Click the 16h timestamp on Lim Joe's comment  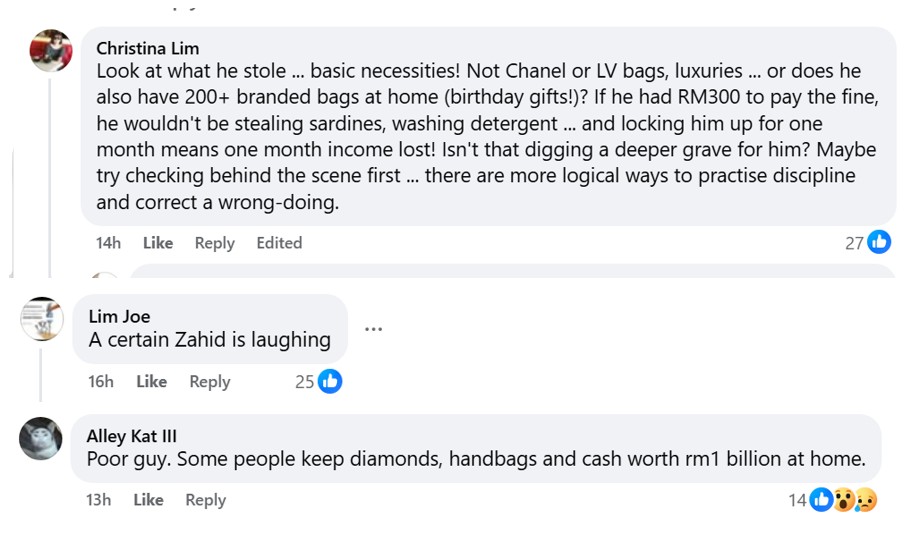101,381
